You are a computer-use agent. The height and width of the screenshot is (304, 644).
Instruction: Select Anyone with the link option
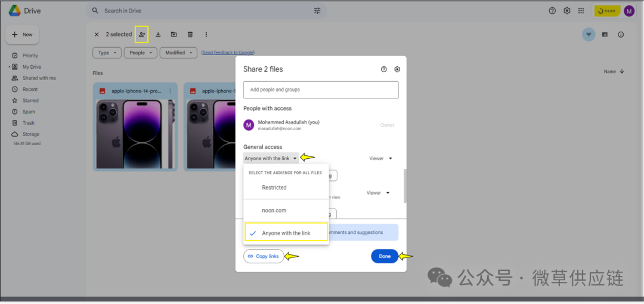[286, 233]
